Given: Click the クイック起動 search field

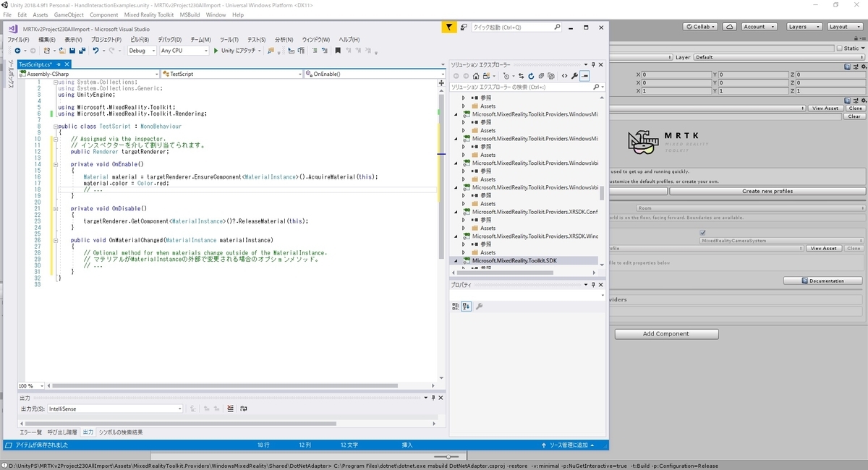Looking at the screenshot, I should (516, 27).
